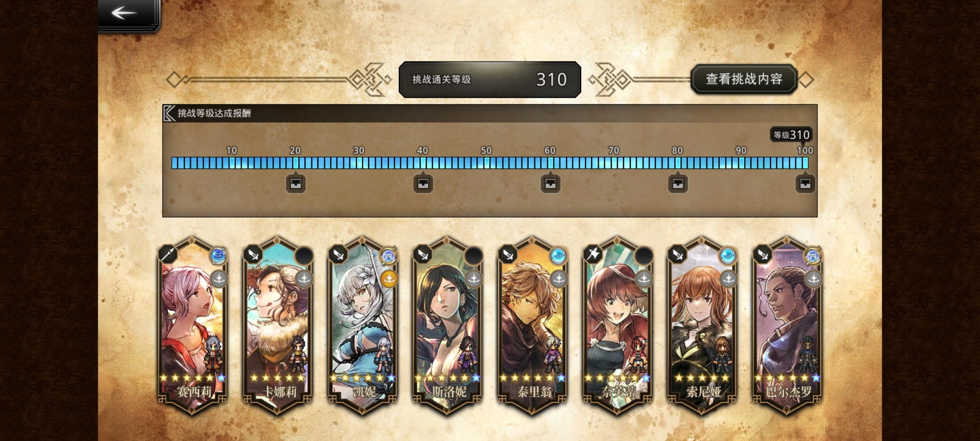The height and width of the screenshot is (441, 980).
Task: Select the 泰里翁 character card
Action: click(x=533, y=325)
